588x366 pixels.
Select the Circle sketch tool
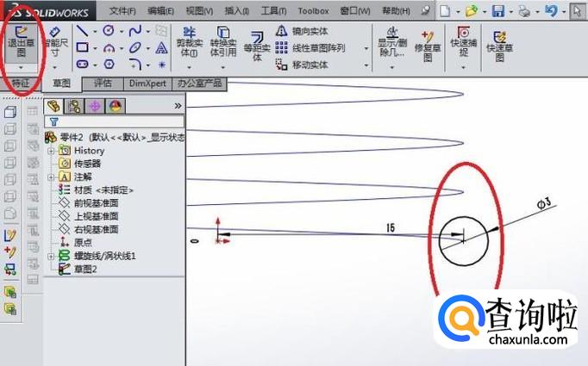coord(109,30)
